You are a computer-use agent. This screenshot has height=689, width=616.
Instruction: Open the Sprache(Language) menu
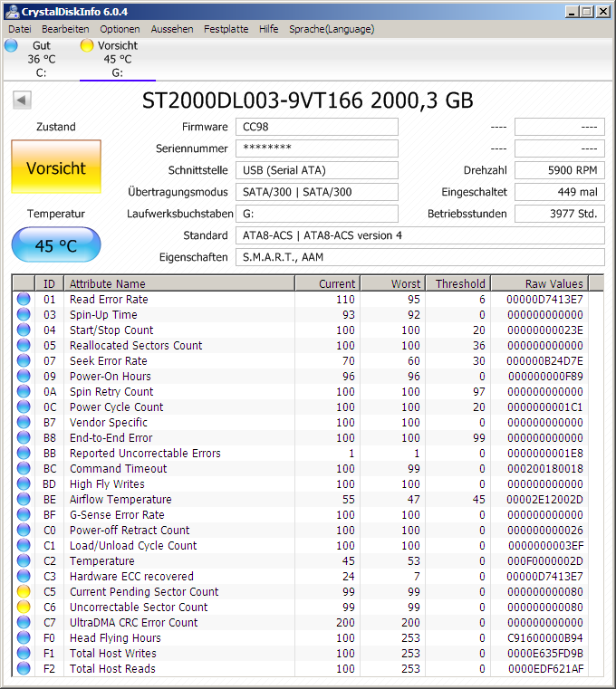pyautogui.click(x=332, y=29)
